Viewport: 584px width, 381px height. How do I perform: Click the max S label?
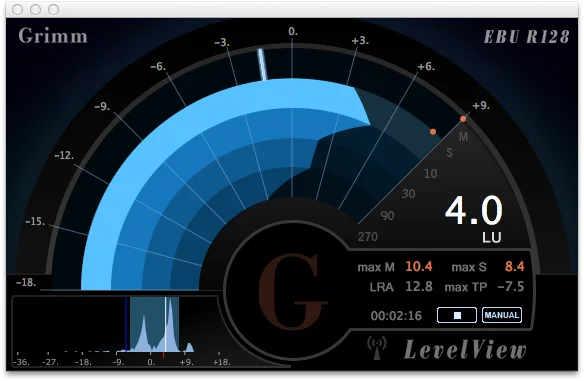469,267
